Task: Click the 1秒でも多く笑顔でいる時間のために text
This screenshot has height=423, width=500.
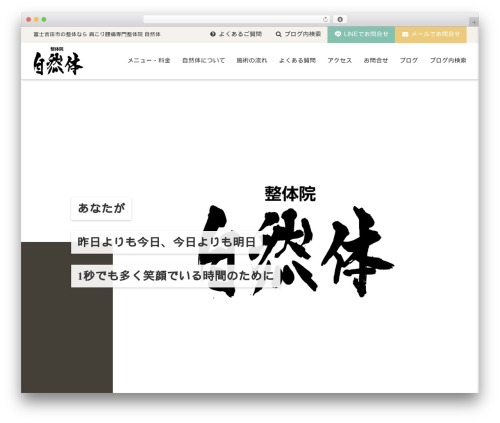Action: [175, 276]
